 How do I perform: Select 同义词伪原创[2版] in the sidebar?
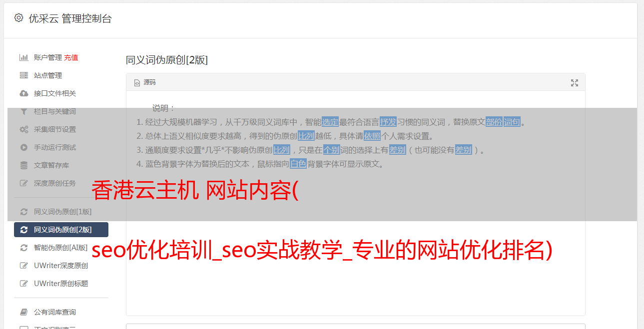[61, 230]
